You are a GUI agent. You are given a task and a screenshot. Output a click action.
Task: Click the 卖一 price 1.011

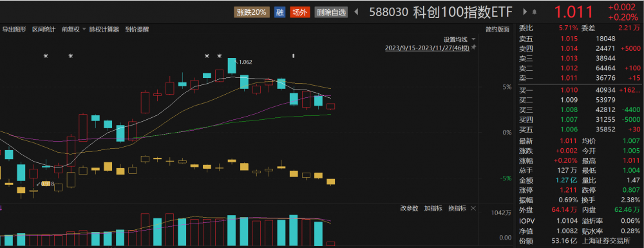tap(569, 78)
